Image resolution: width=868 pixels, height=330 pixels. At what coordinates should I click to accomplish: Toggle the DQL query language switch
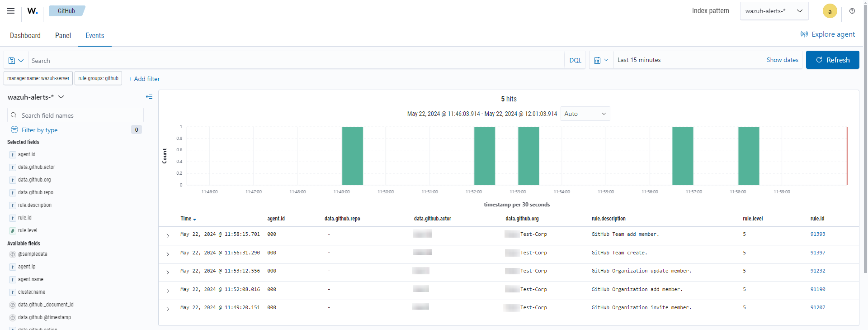pos(575,60)
